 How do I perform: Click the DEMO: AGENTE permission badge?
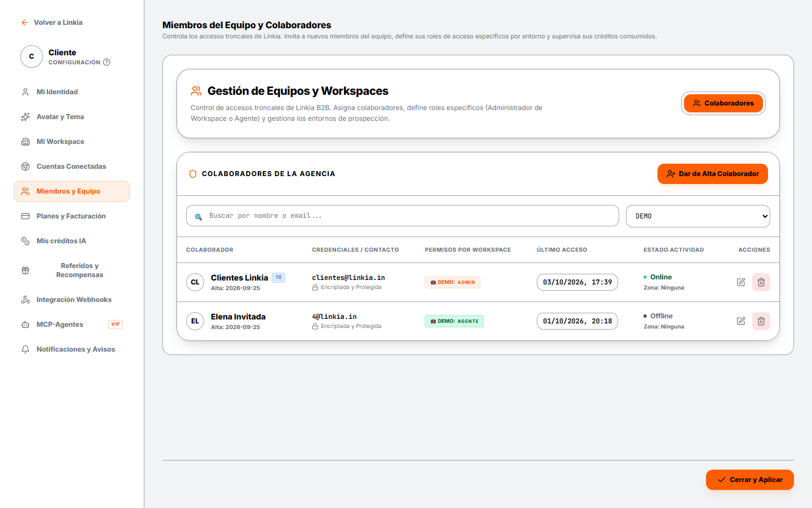click(x=454, y=321)
